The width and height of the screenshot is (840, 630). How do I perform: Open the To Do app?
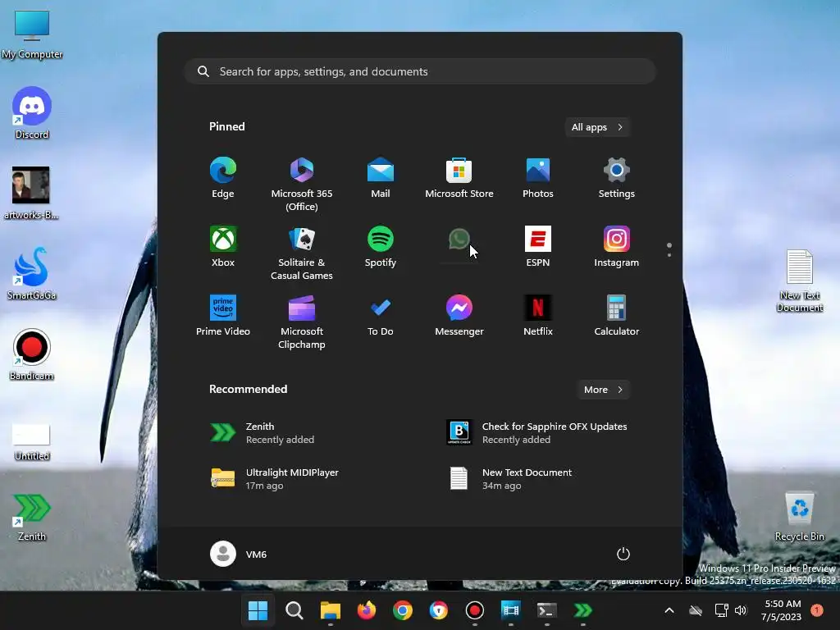tap(381, 316)
